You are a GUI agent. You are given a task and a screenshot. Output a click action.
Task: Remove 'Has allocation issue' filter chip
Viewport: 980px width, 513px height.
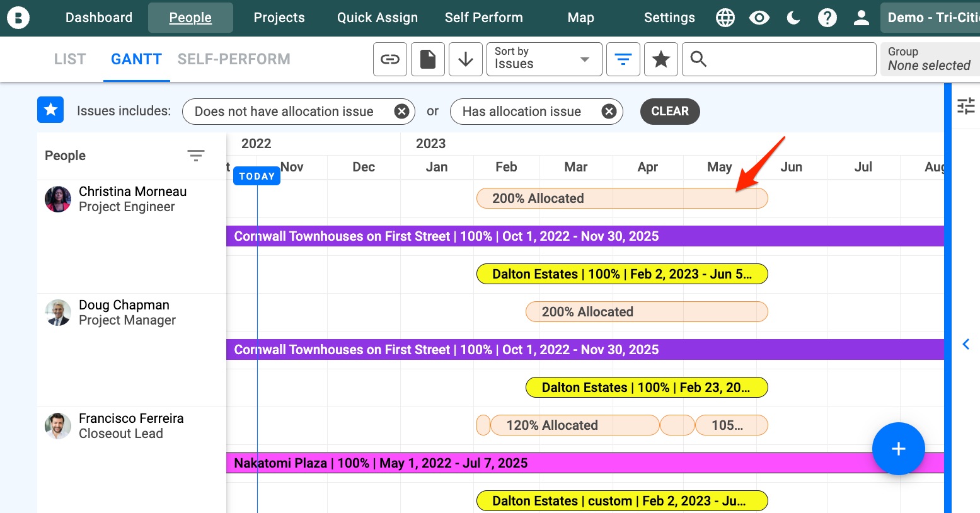609,112
